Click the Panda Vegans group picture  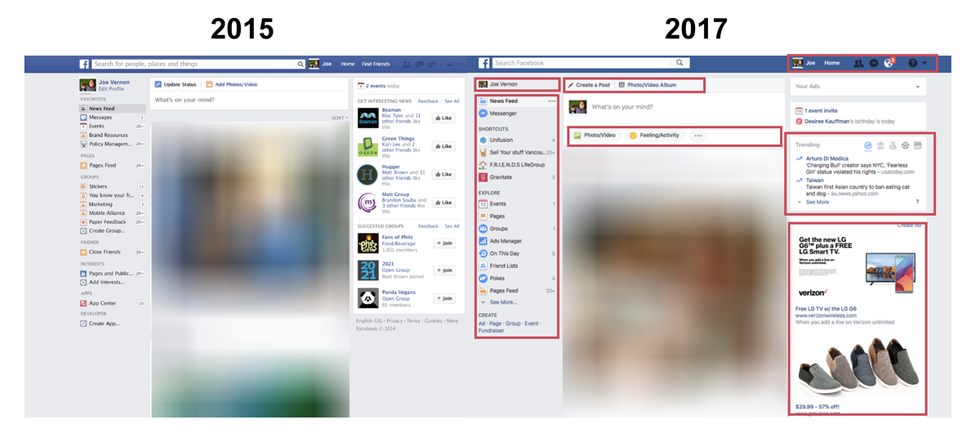[x=367, y=297]
